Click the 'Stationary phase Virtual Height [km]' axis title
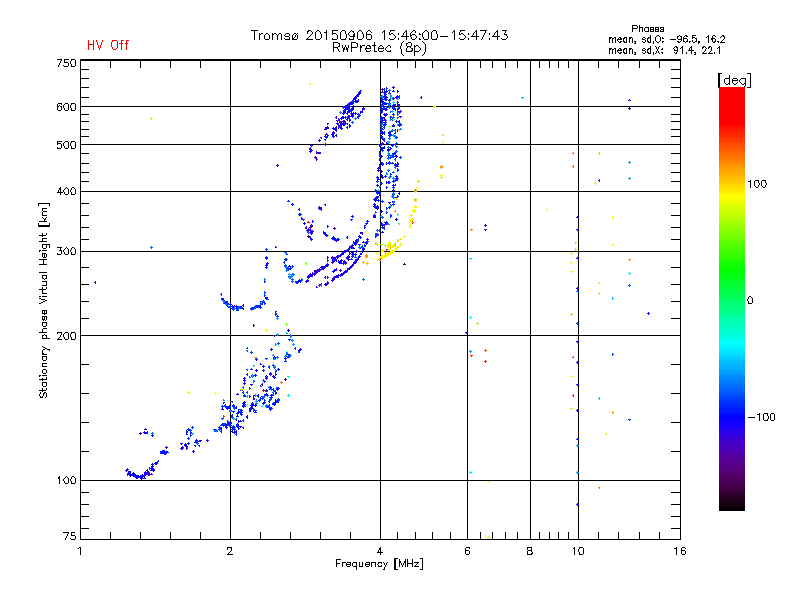 44,300
